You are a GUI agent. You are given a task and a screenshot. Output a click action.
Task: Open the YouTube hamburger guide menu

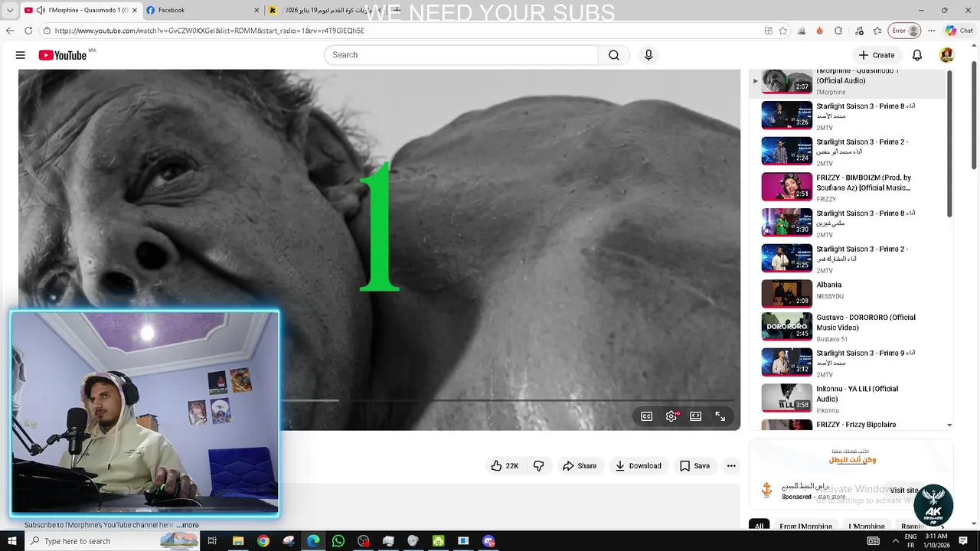pyautogui.click(x=21, y=55)
